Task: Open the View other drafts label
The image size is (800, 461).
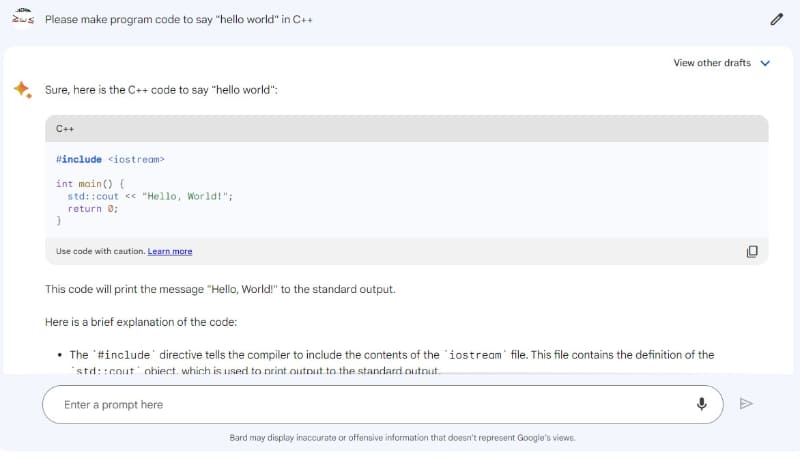Action: (712, 63)
